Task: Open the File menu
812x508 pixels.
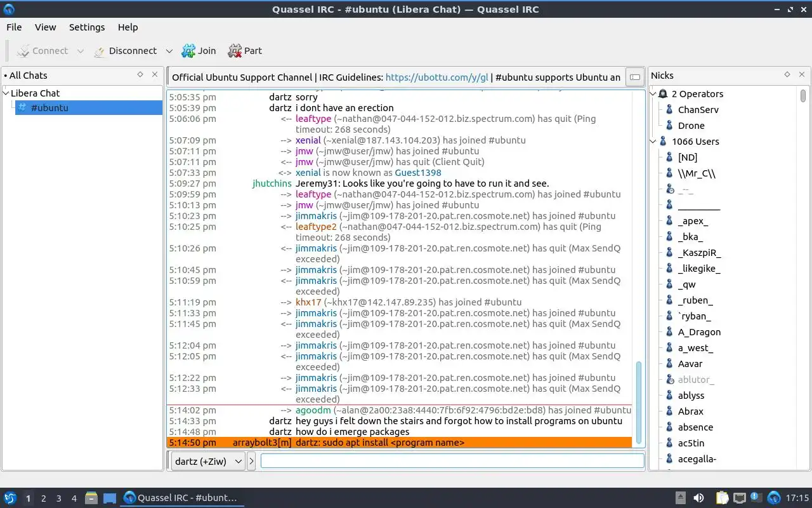Action: pyautogui.click(x=14, y=27)
